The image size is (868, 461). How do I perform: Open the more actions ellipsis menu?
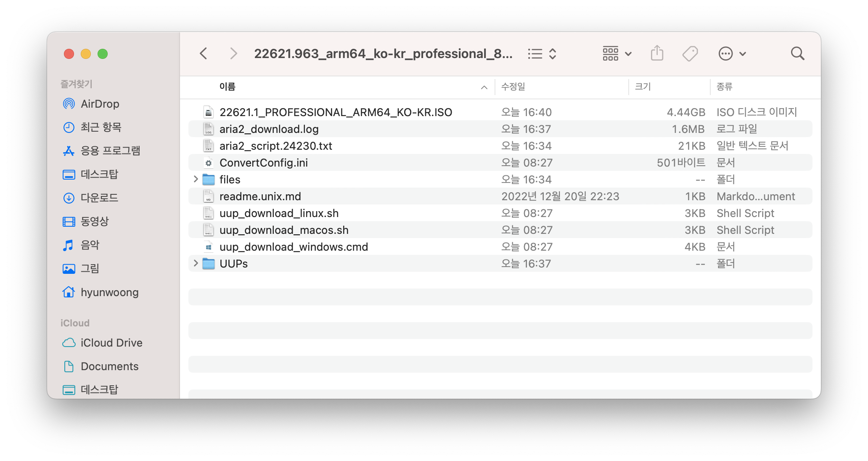click(732, 53)
